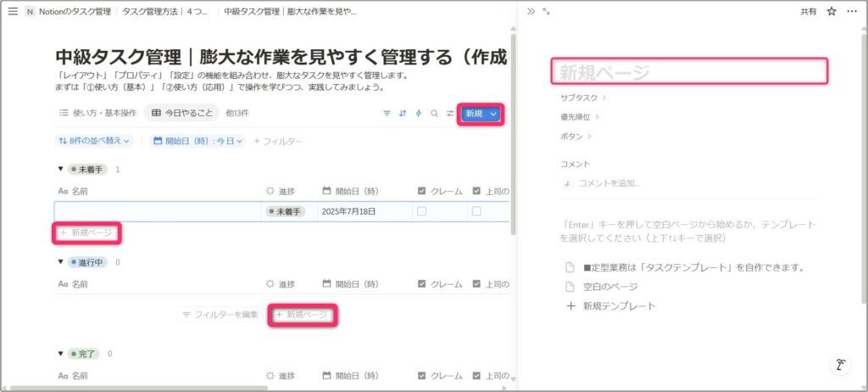Image resolution: width=868 pixels, height=392 pixels.
Task: Click クレーム column header in 完了 group
Action: (x=440, y=376)
